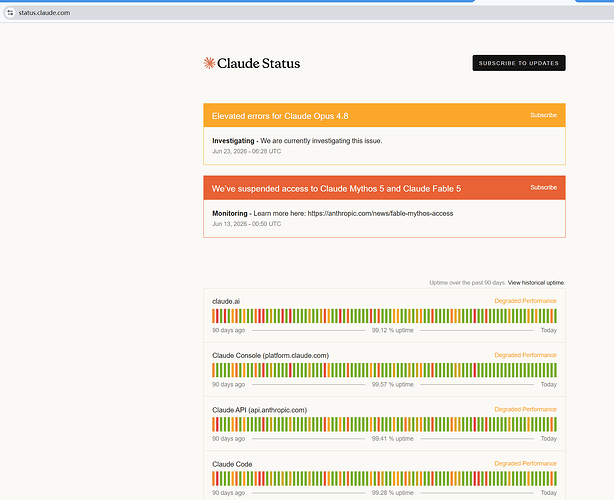Click the Claude Status page title

(258, 63)
